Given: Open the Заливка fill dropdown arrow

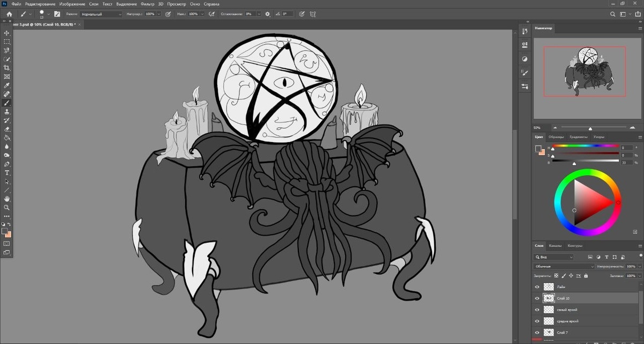Looking at the screenshot, I should point(639,275).
